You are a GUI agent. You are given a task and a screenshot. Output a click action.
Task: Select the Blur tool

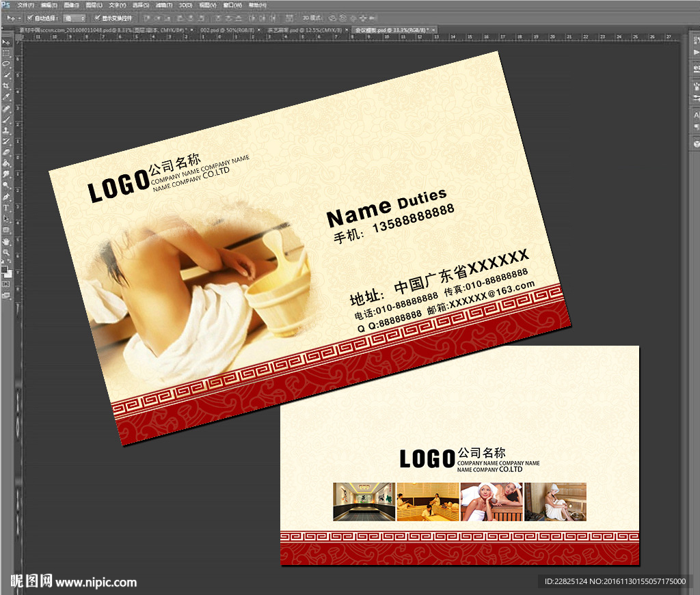[x=6, y=174]
